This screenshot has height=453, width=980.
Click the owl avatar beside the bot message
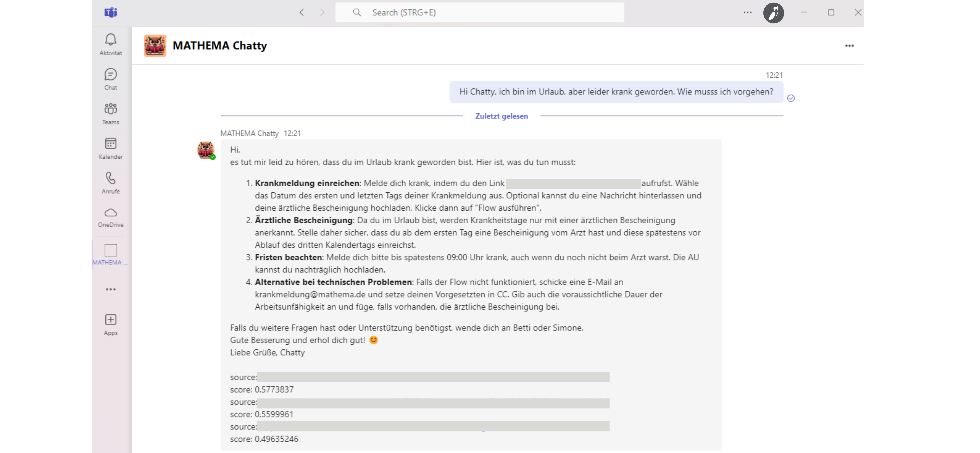tap(206, 150)
